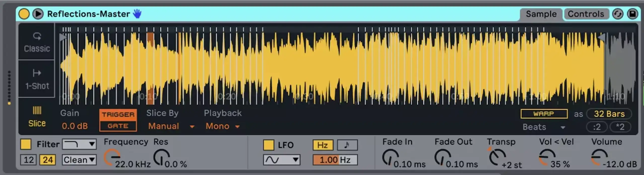Screen dimensions: 644x175
Task: Click the orange highlighted slice in waveform
Action: [x=150, y=68]
